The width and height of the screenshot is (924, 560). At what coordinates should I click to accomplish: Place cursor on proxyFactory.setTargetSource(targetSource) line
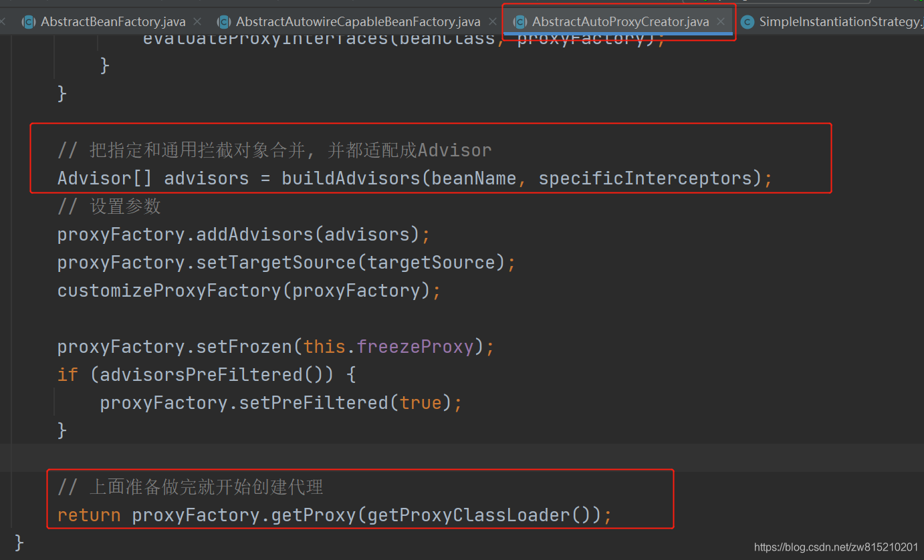(x=286, y=263)
